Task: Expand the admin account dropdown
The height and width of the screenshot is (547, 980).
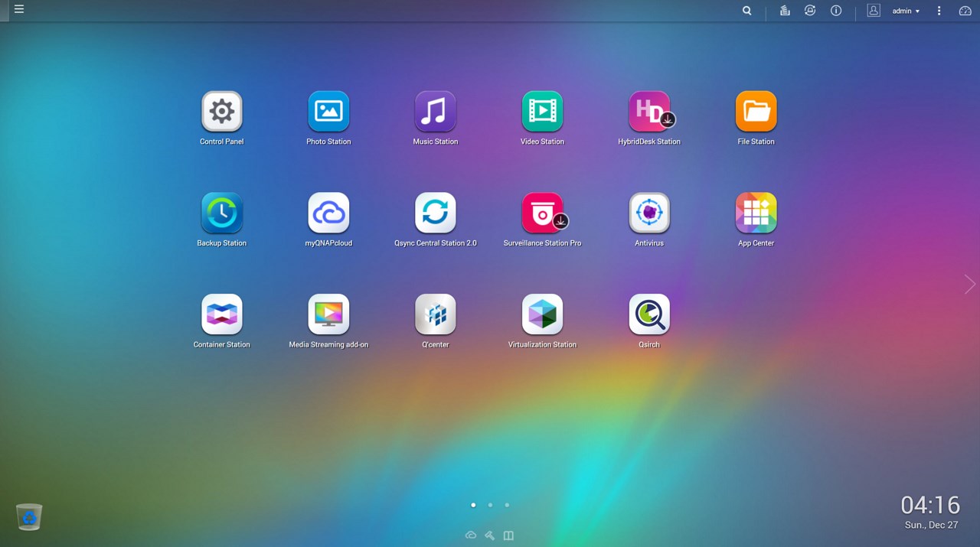Action: 906,11
